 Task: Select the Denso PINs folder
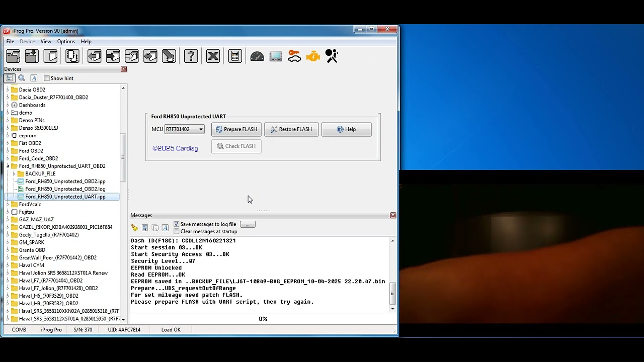32,120
